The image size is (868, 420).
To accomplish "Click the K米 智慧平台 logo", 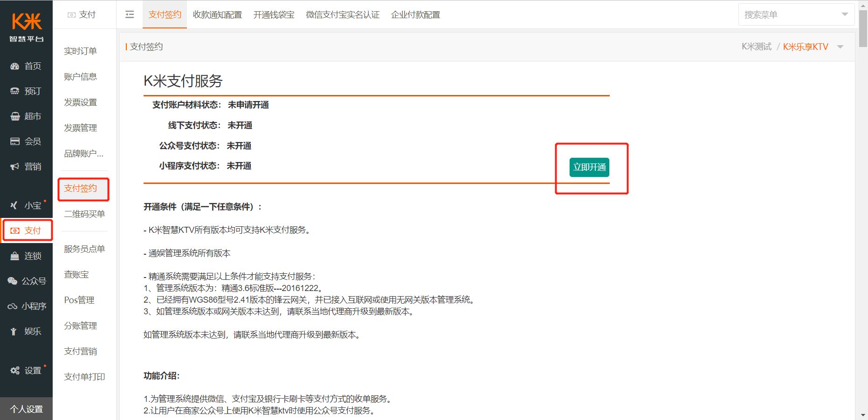I will [27, 27].
